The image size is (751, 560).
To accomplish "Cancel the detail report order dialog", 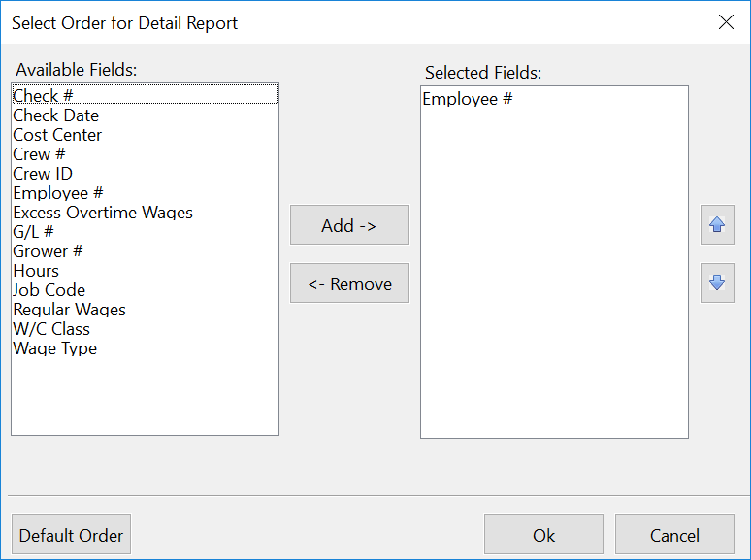I will click(x=674, y=535).
